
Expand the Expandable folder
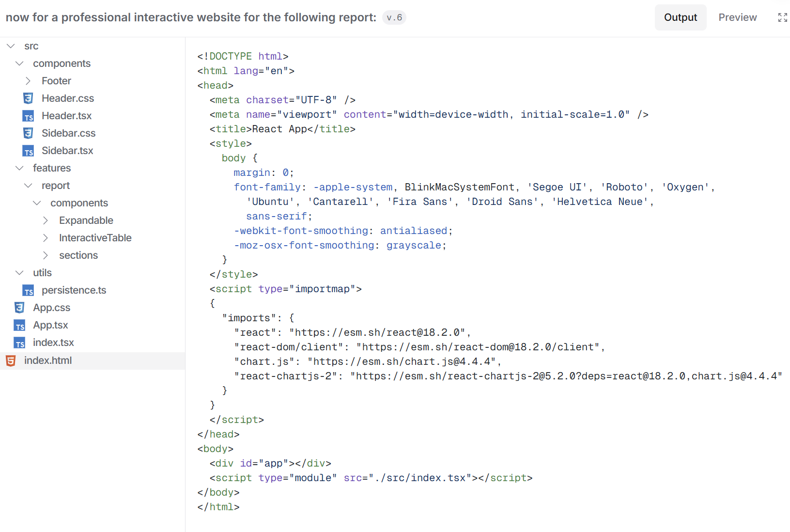coord(46,220)
